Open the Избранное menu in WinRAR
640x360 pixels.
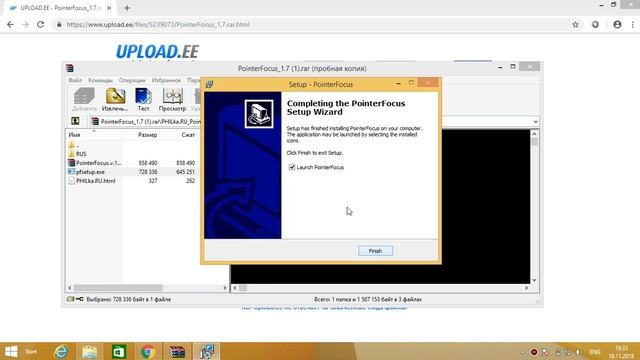[166, 80]
